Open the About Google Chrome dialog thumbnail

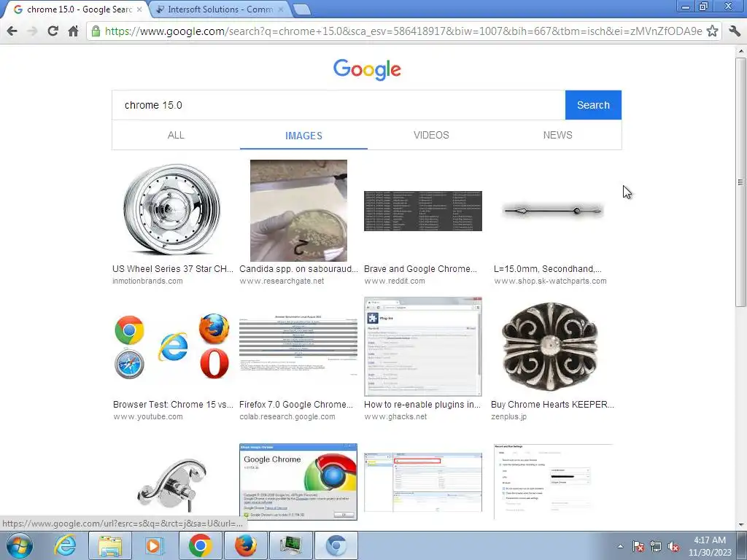(x=298, y=482)
